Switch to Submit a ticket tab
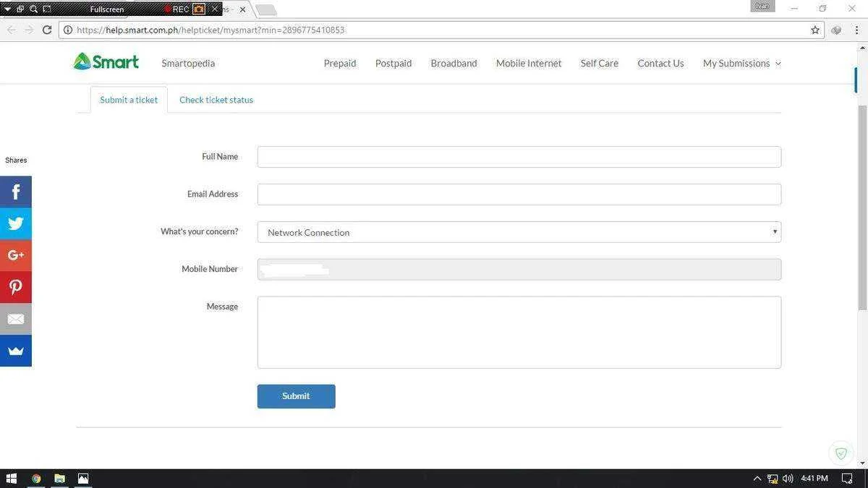The width and height of the screenshot is (868, 488). pyautogui.click(x=129, y=100)
